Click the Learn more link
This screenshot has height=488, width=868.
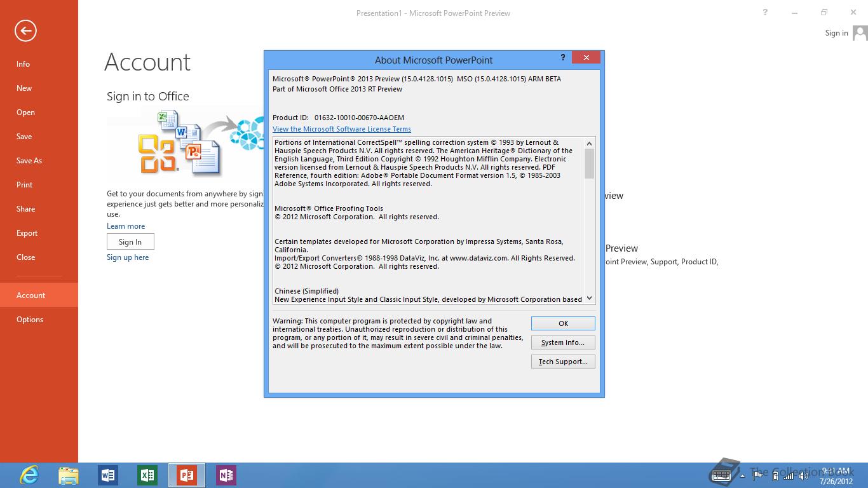click(x=126, y=226)
